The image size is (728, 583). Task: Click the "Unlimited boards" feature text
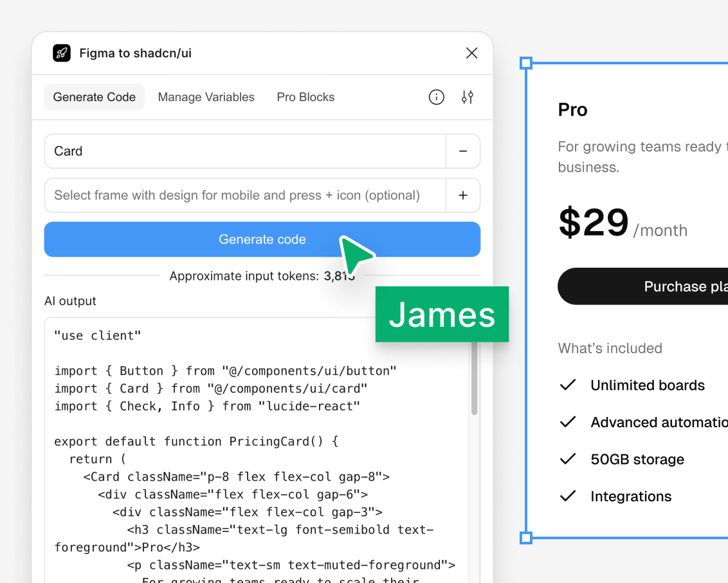click(648, 385)
